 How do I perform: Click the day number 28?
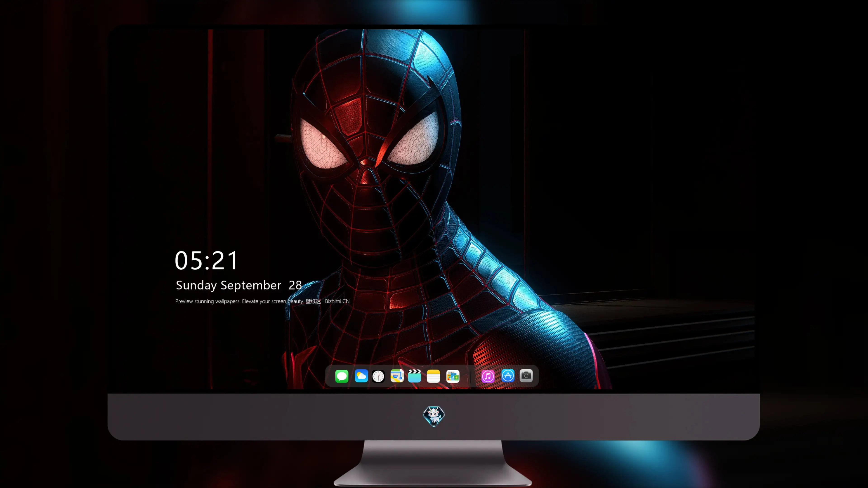295,285
